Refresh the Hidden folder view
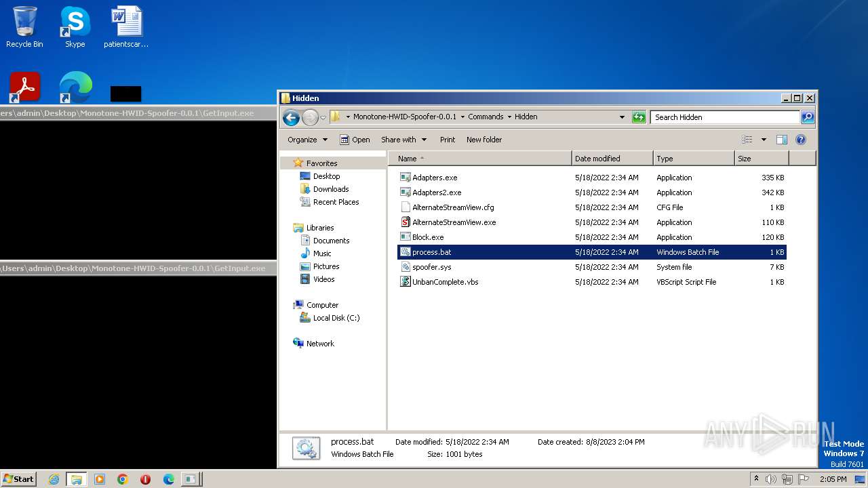Viewport: 868px width, 488px height. [639, 117]
